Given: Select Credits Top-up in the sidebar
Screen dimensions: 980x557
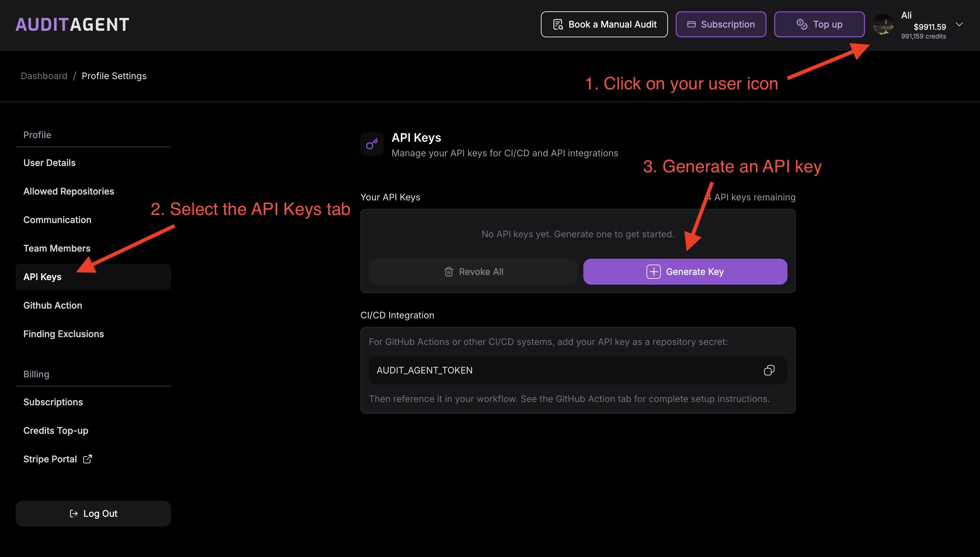Looking at the screenshot, I should (x=56, y=430).
